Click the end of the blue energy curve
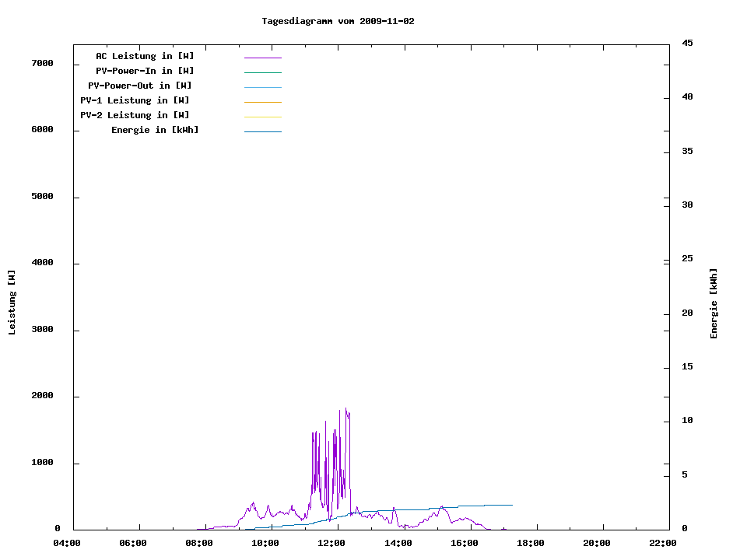The image size is (747, 560). 511,505
